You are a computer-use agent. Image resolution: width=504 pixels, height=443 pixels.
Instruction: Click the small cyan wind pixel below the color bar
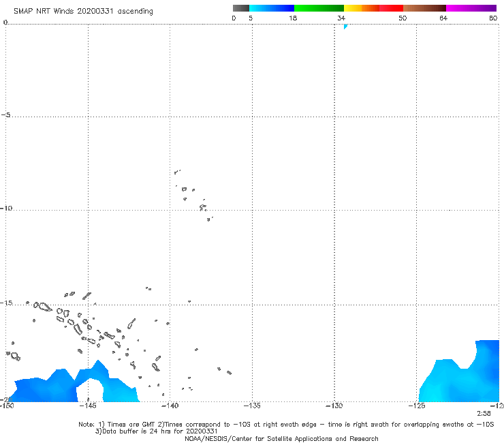click(x=345, y=27)
